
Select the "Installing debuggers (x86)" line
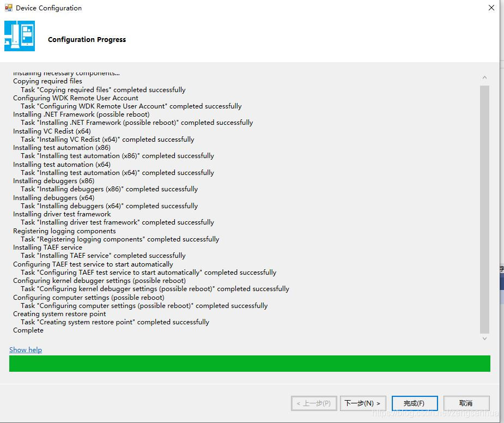tap(54, 181)
